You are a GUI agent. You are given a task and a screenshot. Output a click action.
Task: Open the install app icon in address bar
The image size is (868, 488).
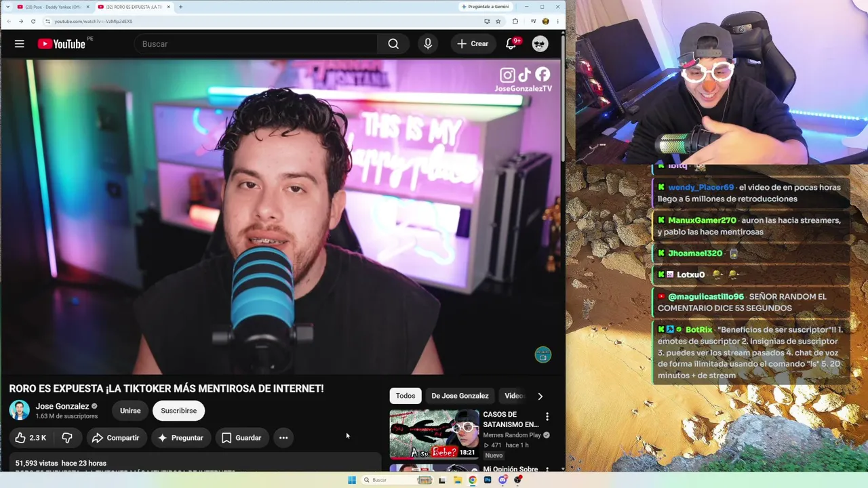tap(487, 21)
